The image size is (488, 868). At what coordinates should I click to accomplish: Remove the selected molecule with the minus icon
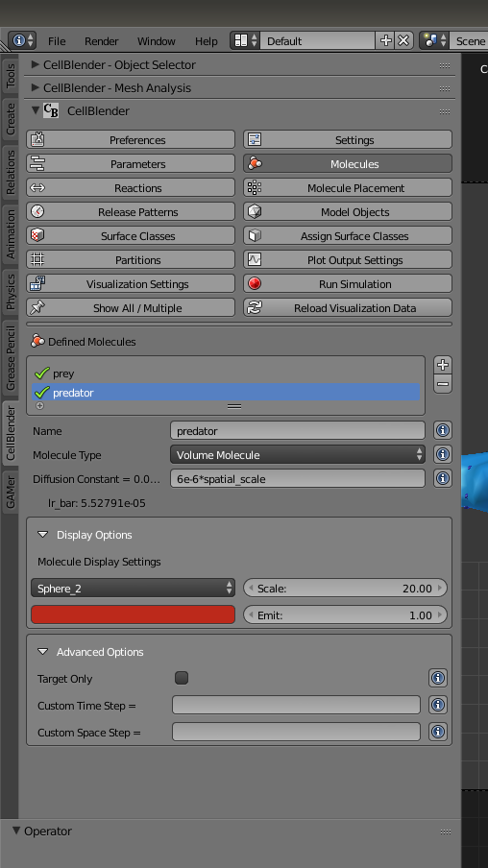[443, 384]
